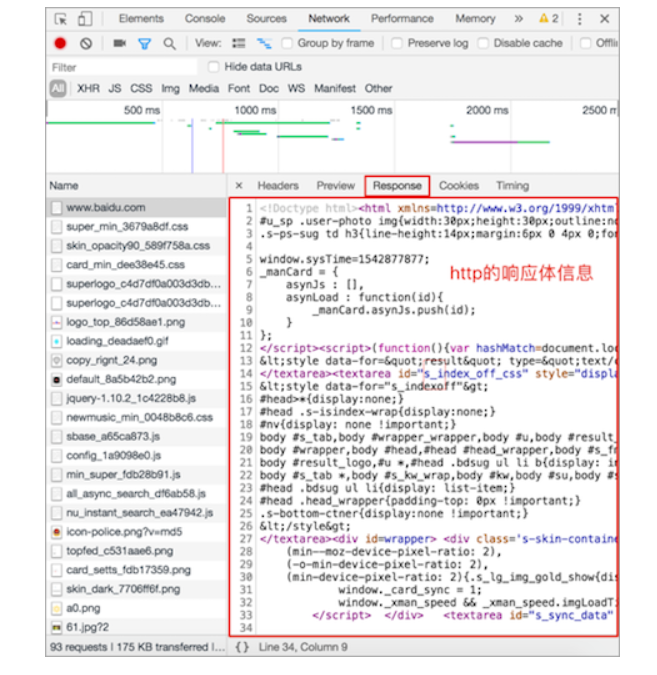Close the DevTools panel
Viewport: 657px width, 675px height.
point(604,19)
